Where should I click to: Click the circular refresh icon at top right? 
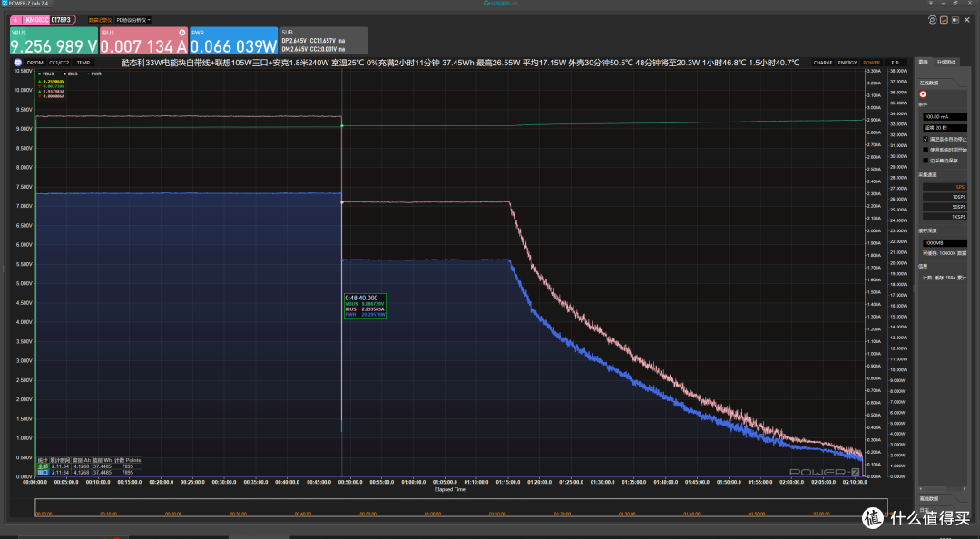(932, 20)
